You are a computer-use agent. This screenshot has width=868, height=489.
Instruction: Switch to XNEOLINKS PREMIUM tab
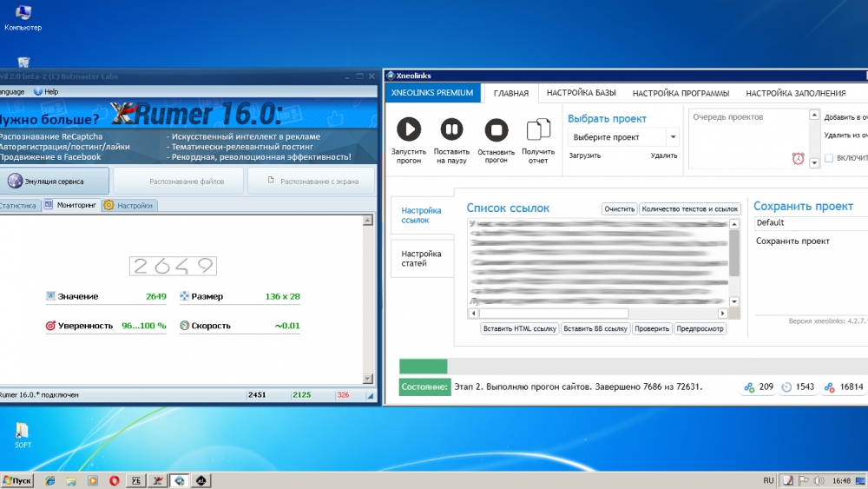tap(431, 92)
